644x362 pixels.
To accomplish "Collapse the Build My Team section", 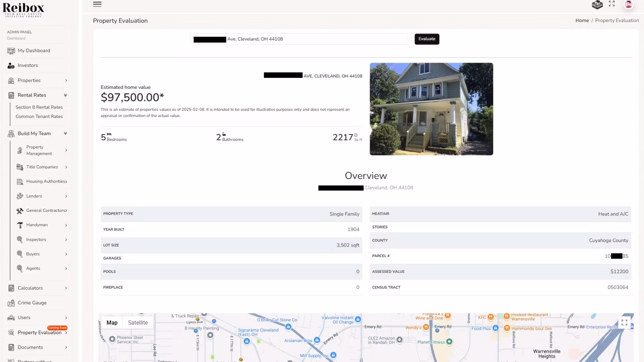I will point(65,133).
